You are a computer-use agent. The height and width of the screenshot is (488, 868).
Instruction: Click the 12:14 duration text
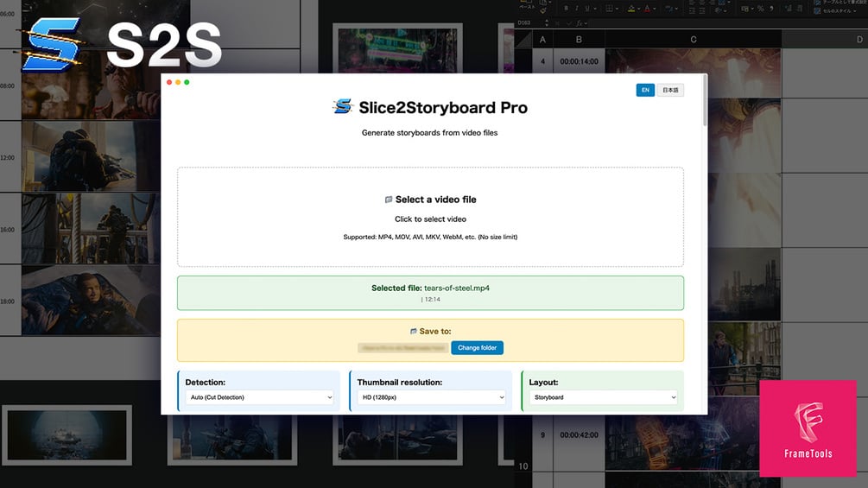point(431,300)
